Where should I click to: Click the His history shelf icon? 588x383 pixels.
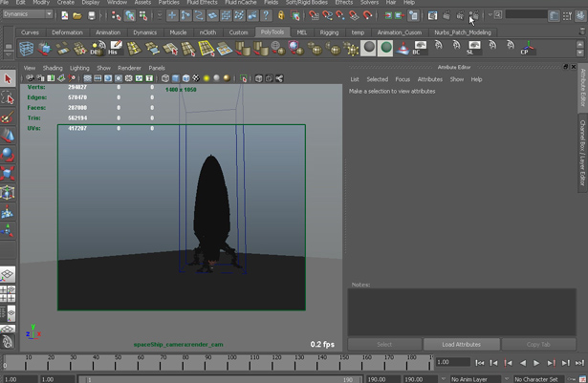coord(115,49)
